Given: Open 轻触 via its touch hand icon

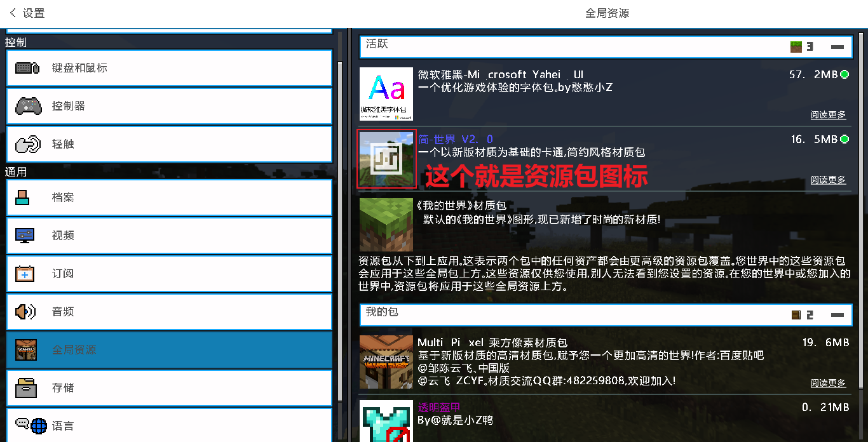Looking at the screenshot, I should pos(27,144).
